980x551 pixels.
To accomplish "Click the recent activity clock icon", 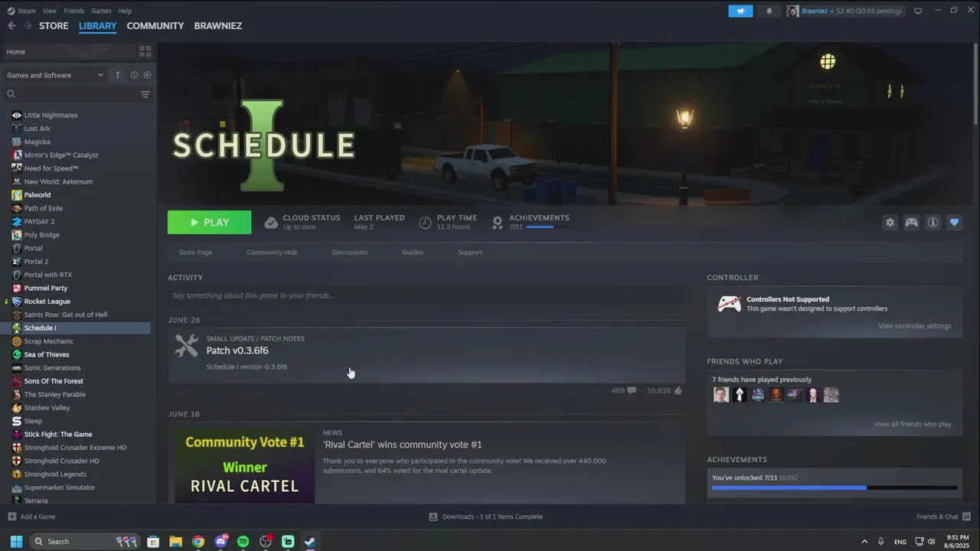I will pyautogui.click(x=134, y=75).
